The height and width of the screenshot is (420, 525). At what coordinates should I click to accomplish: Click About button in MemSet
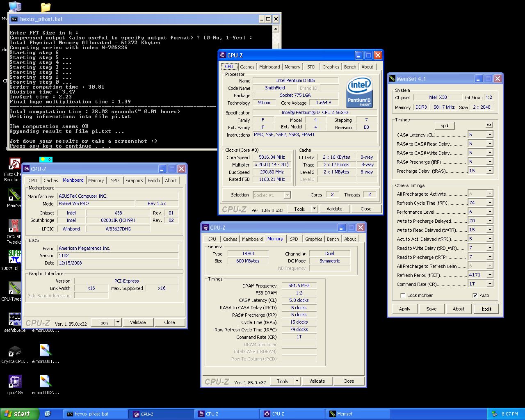tap(459, 309)
